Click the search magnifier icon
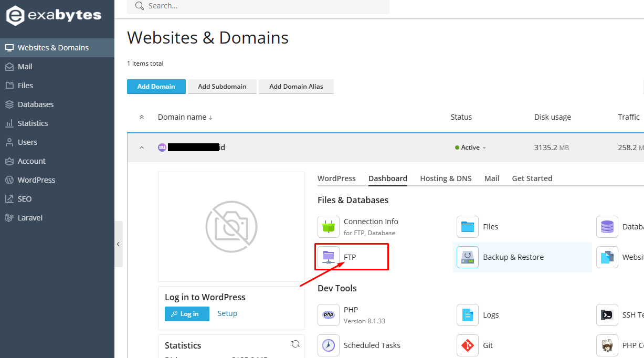This screenshot has width=644, height=358. pos(139,6)
